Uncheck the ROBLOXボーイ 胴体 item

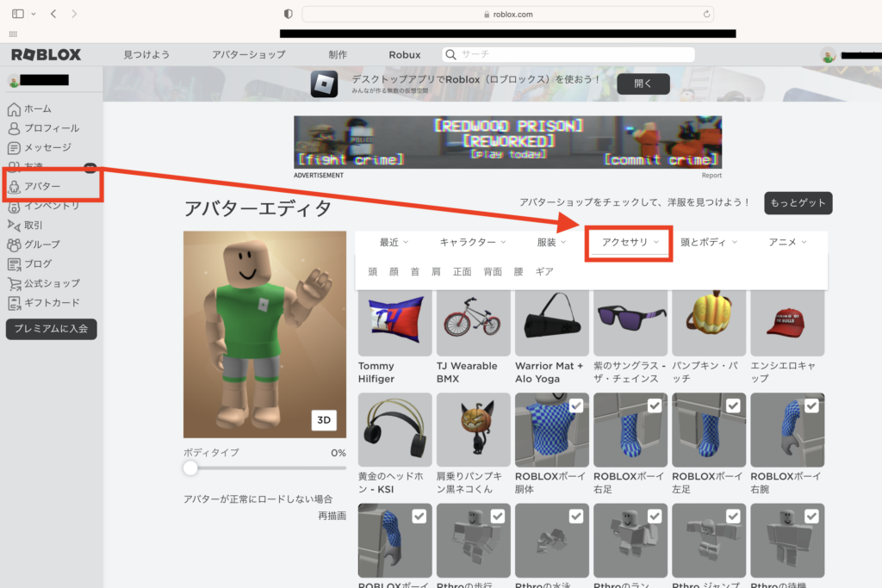[576, 405]
